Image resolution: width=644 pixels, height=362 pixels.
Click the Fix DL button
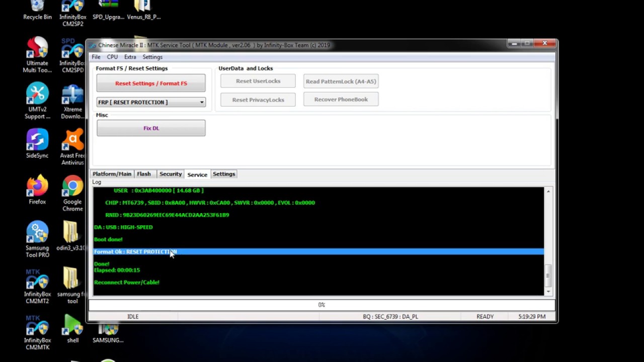[151, 128]
